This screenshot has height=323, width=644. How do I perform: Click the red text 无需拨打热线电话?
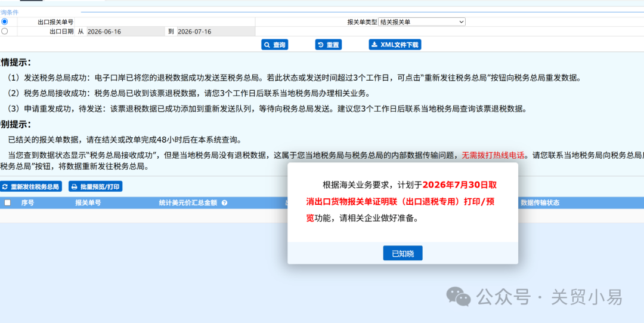click(x=493, y=156)
